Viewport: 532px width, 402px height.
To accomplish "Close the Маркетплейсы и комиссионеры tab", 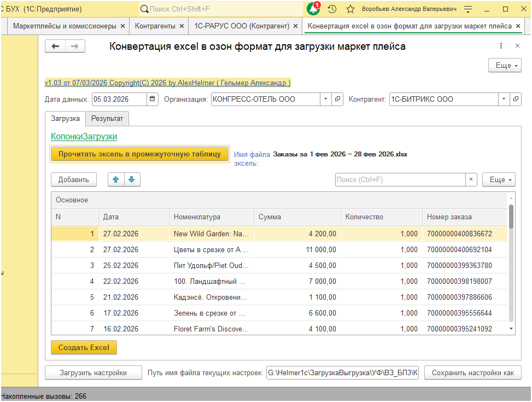I will pos(122,26).
